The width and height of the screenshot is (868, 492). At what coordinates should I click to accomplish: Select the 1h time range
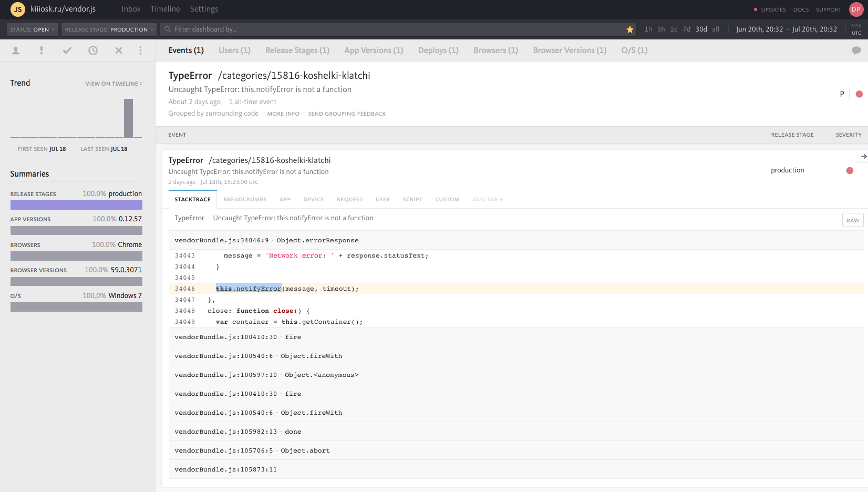(x=648, y=29)
